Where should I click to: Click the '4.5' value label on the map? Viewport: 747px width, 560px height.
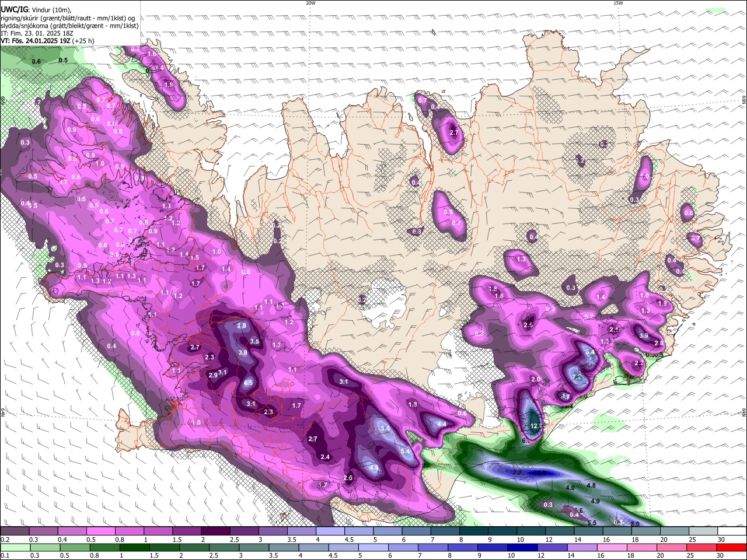pyautogui.click(x=248, y=383)
